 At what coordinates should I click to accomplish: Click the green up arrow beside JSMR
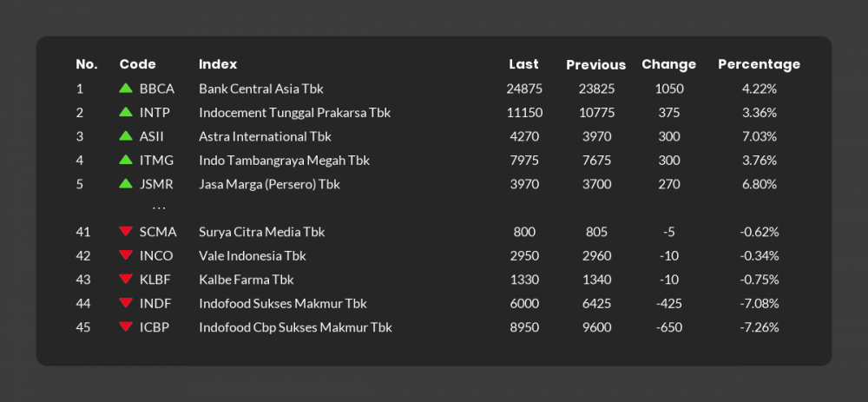point(126,183)
